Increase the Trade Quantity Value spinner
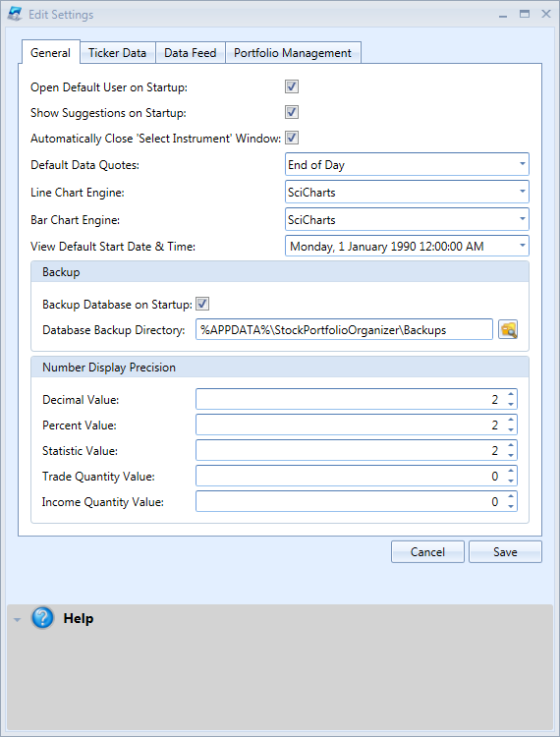This screenshot has height=737, width=560. pos(510,471)
